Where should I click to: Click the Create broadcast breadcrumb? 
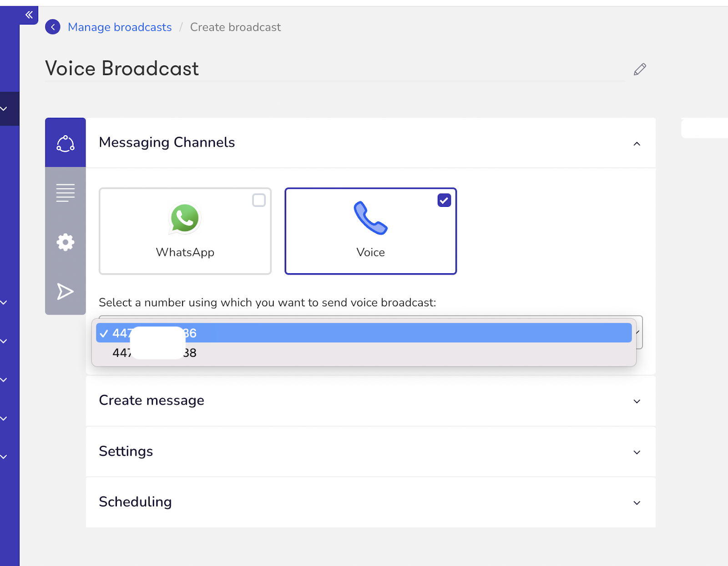pyautogui.click(x=235, y=27)
